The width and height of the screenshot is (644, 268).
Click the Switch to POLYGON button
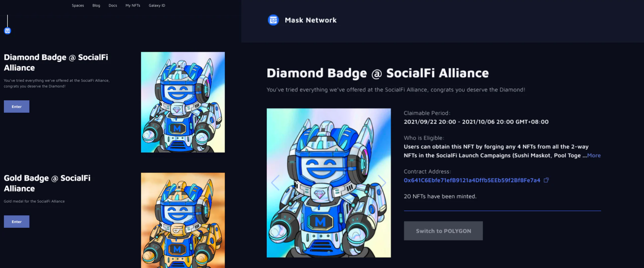(443, 231)
